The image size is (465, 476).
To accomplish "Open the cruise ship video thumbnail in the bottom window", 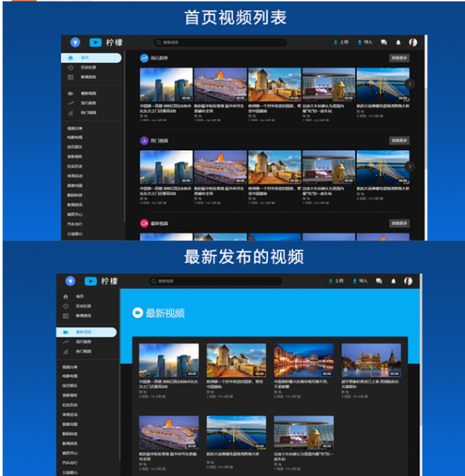I will coord(169,433).
